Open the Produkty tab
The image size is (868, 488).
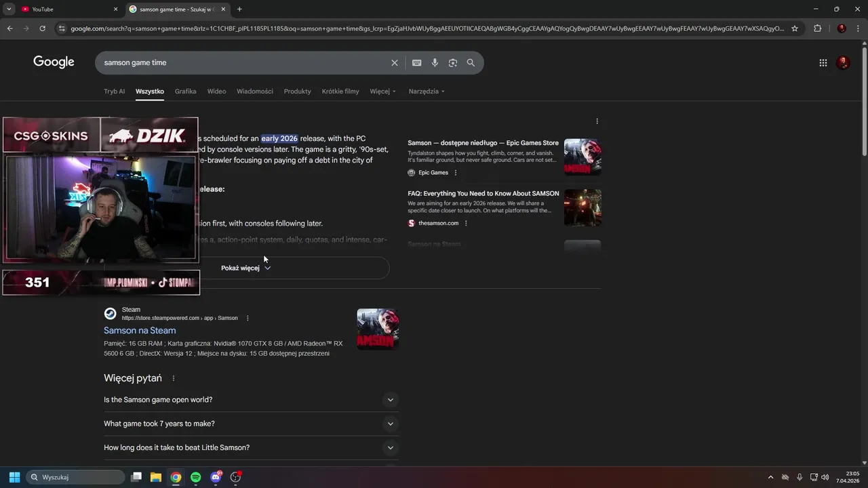click(x=298, y=91)
